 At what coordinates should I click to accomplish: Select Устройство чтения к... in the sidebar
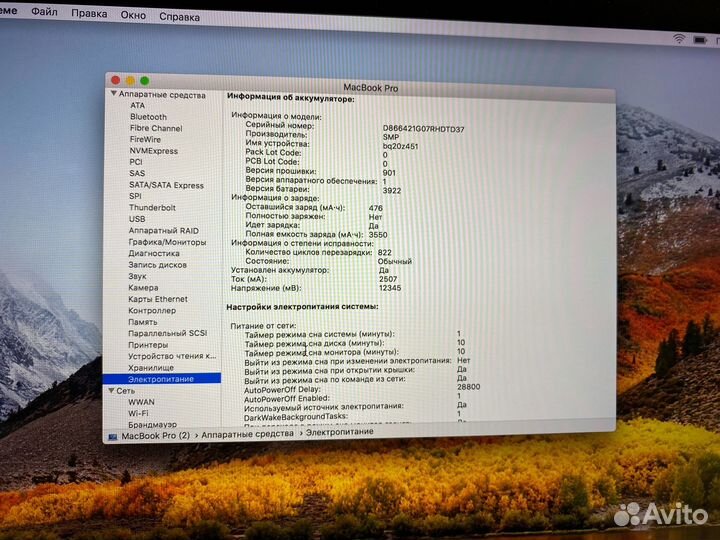click(172, 356)
